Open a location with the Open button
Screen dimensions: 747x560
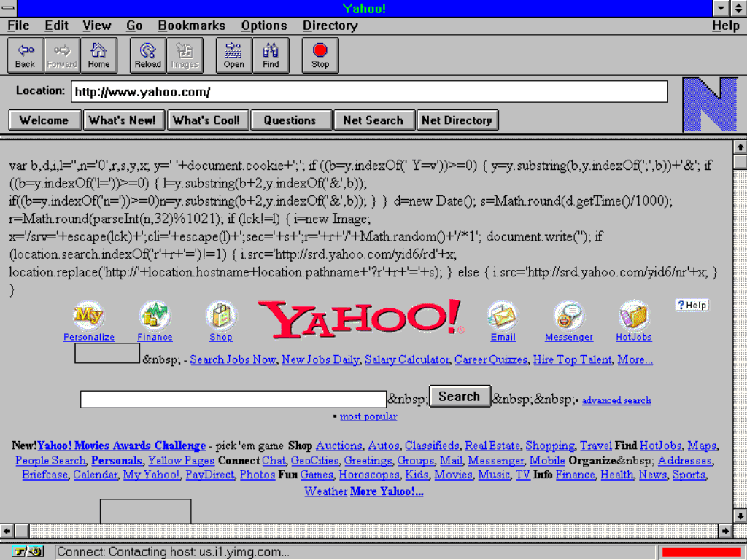[x=234, y=55]
